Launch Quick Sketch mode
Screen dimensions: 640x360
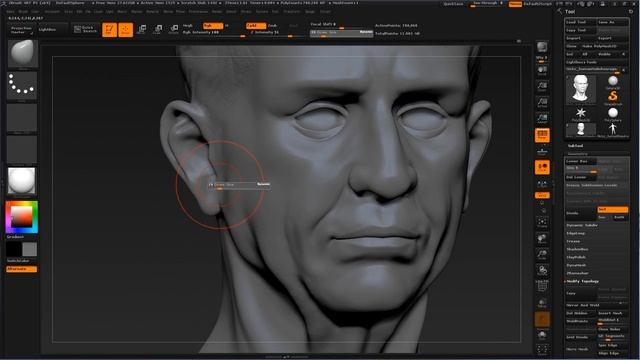point(86,29)
